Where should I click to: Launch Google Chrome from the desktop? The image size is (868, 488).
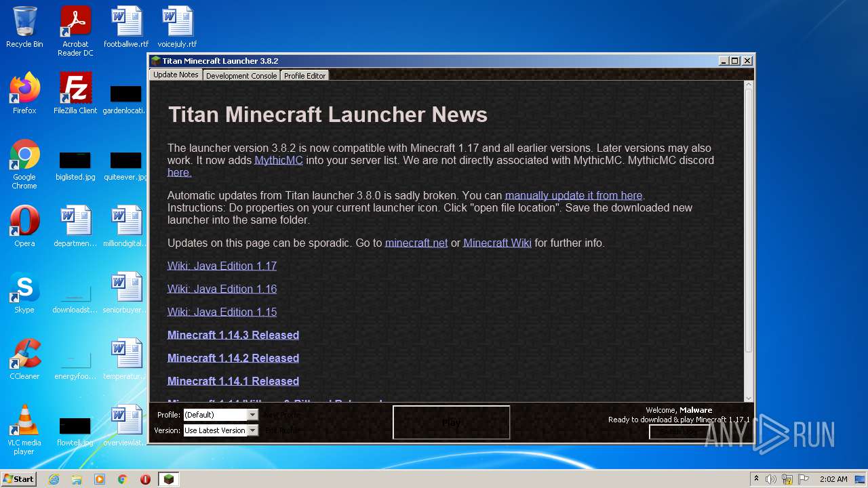(x=24, y=164)
